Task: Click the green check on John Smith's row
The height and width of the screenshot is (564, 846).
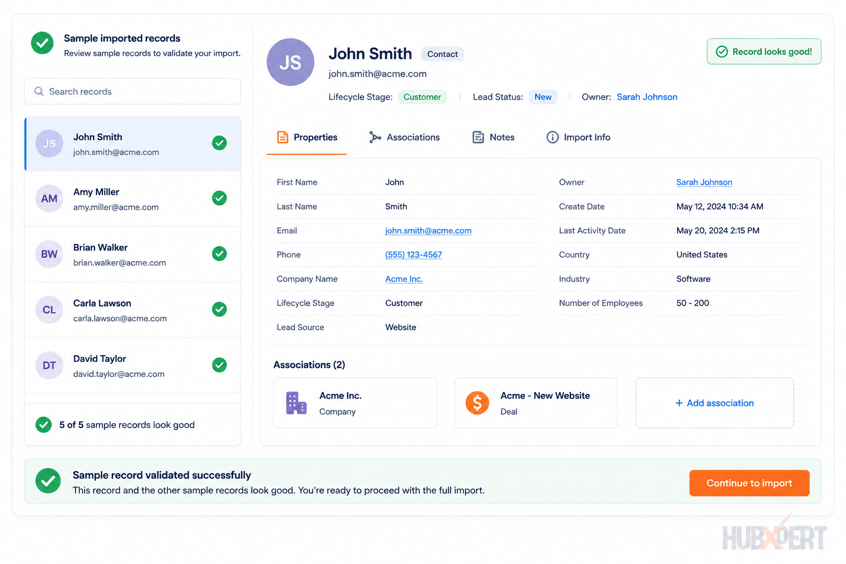Action: 219,143
